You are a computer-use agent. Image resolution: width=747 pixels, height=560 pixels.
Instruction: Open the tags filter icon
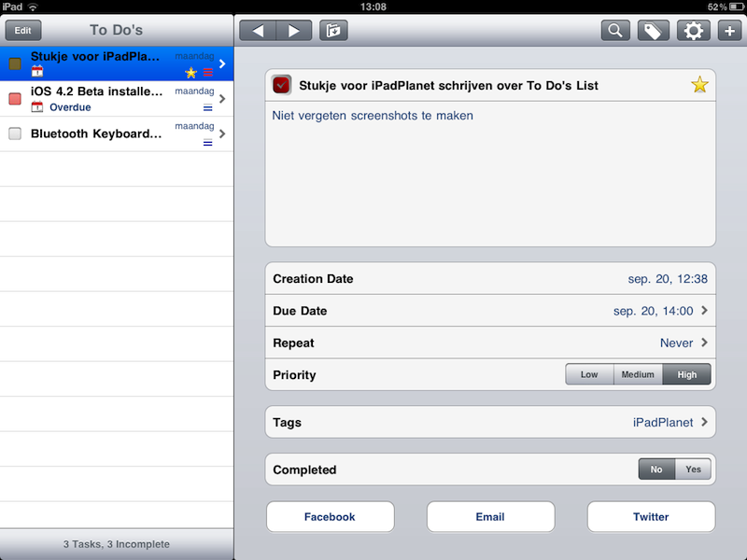pos(654,31)
